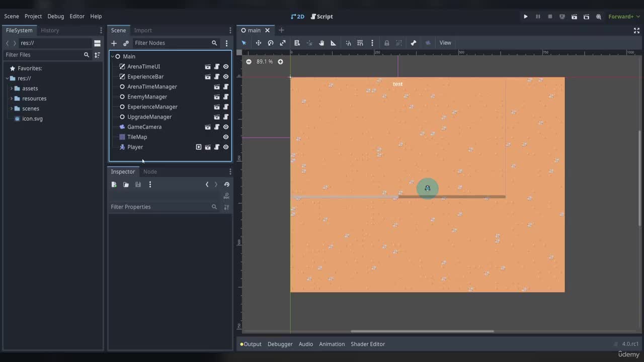Expand the assets folder
This screenshot has width=644, height=362.
point(12,88)
